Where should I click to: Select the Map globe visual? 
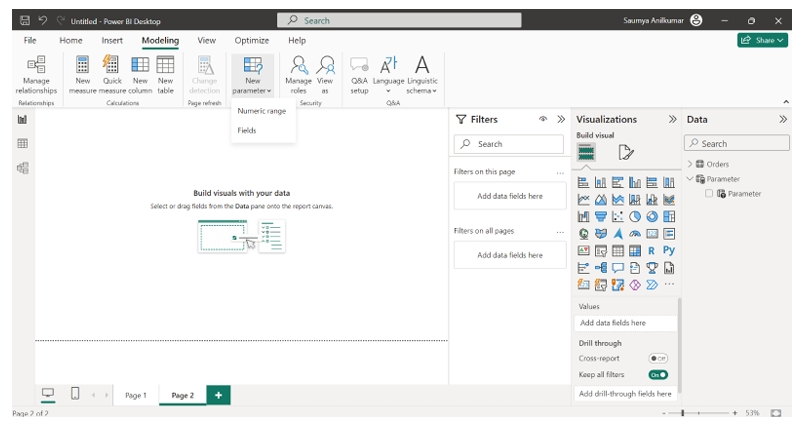click(x=583, y=234)
